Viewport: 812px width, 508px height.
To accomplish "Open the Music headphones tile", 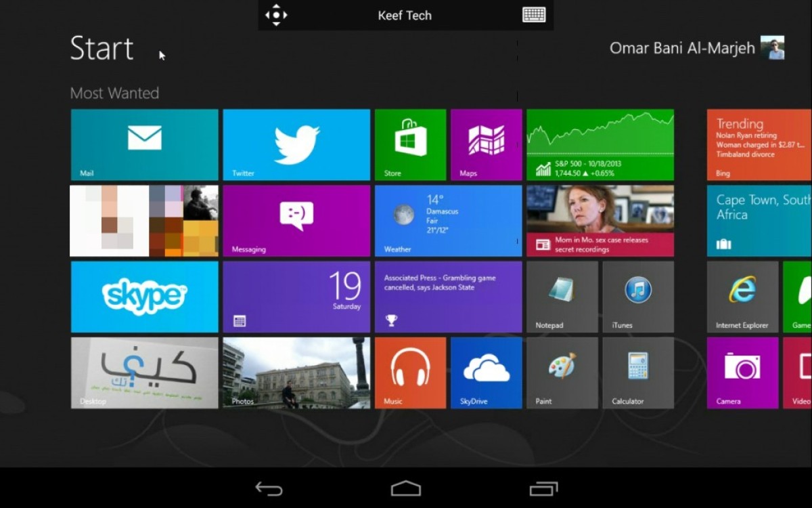I will pyautogui.click(x=410, y=373).
